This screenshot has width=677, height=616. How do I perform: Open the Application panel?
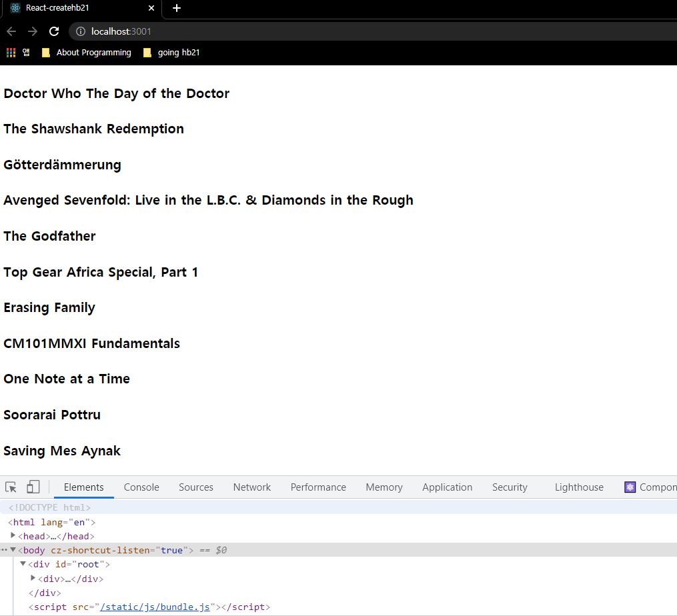coord(448,487)
